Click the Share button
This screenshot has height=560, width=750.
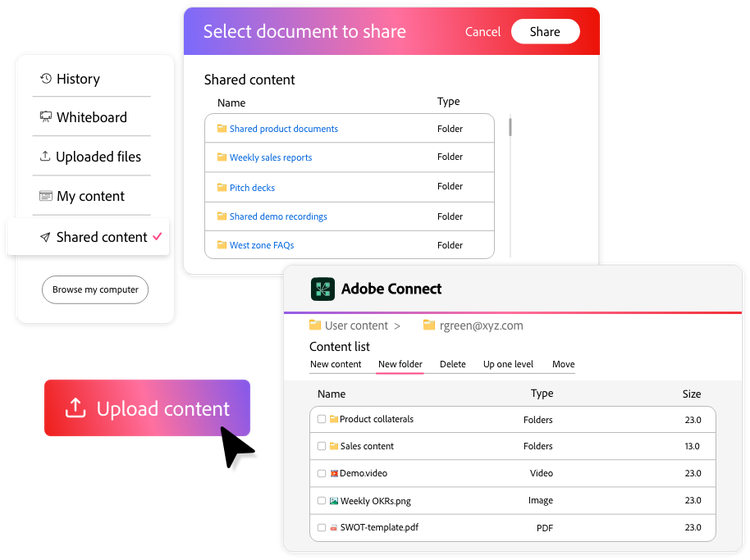coord(545,32)
